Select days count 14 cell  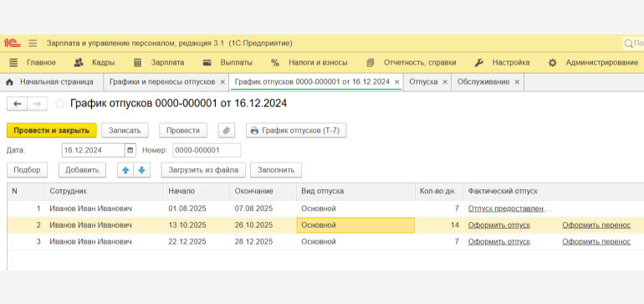click(x=439, y=225)
